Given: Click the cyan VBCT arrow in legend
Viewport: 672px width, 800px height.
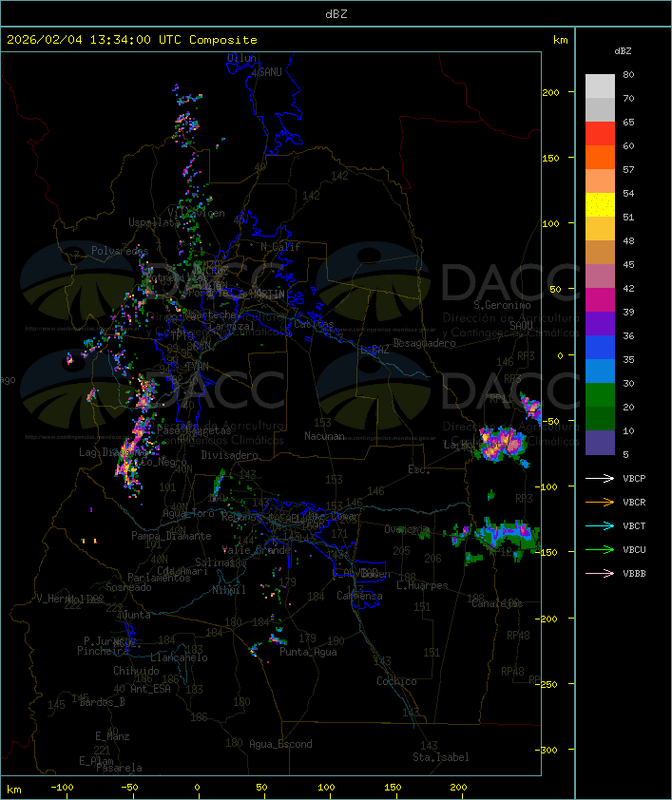Looking at the screenshot, I should pos(600,525).
